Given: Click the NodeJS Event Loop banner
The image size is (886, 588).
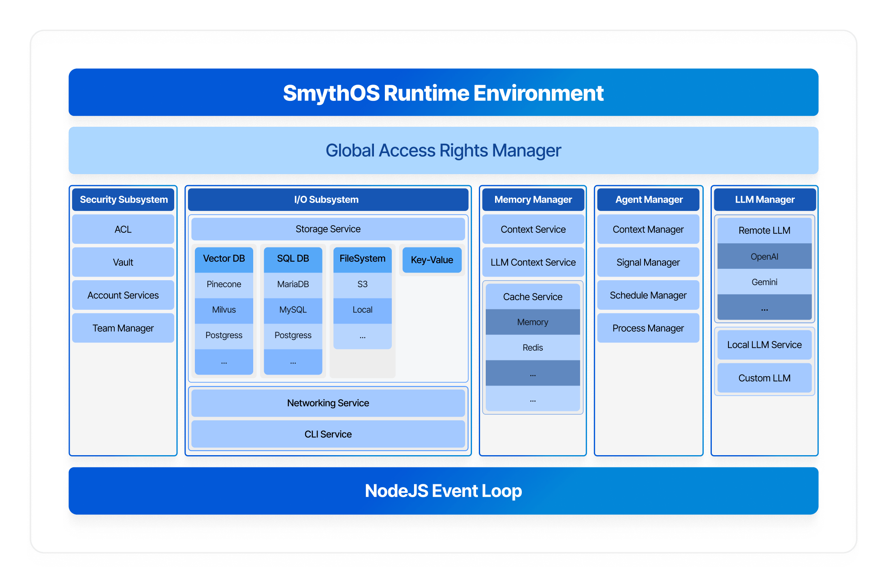Looking at the screenshot, I should 443,491.
